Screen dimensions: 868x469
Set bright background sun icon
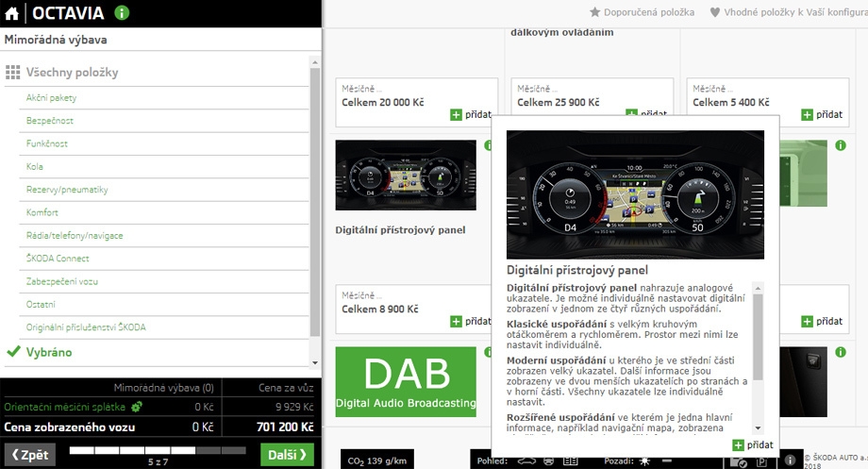click(644, 461)
